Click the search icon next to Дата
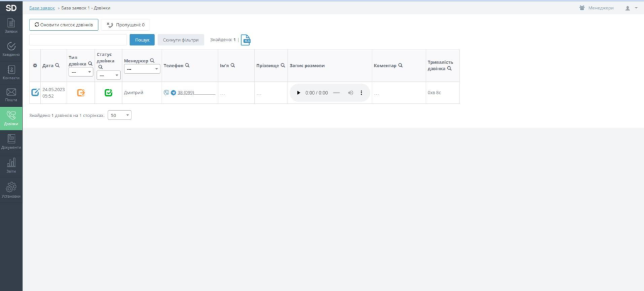The image size is (644, 291). coord(58,66)
